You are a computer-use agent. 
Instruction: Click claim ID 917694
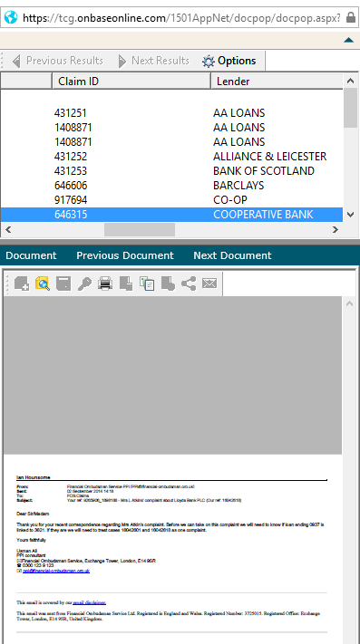(x=71, y=200)
